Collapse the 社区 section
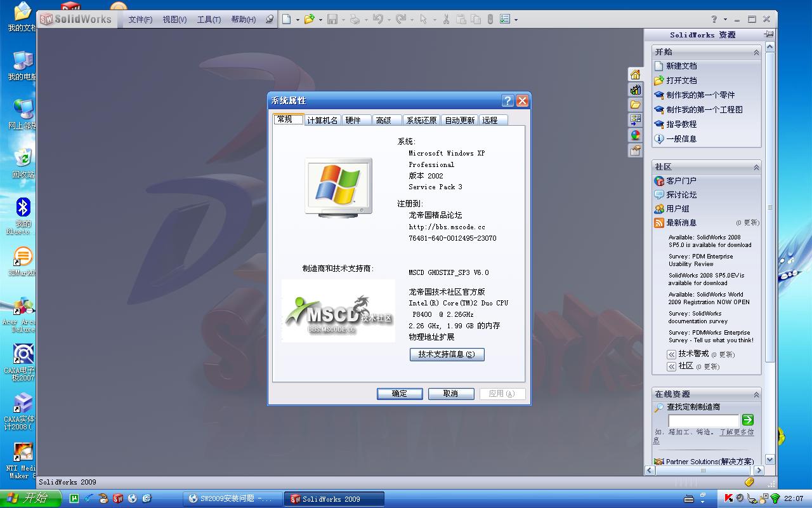The width and height of the screenshot is (812, 508). pos(756,167)
